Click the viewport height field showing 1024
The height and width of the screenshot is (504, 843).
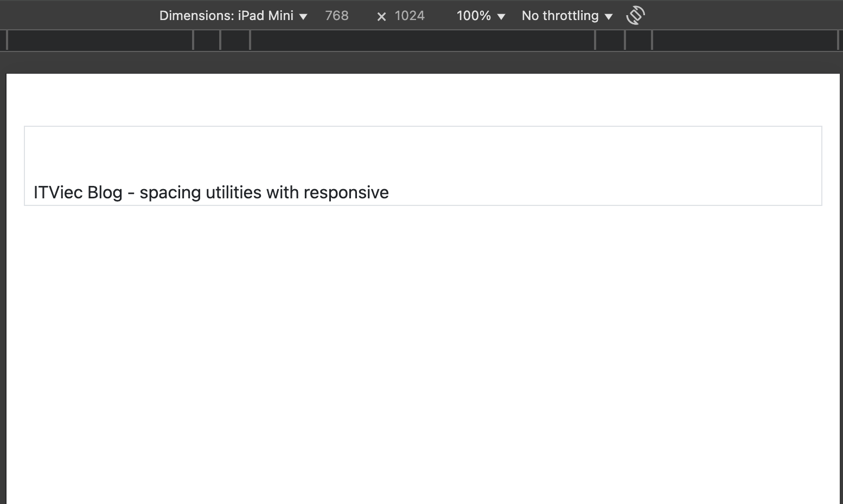[x=410, y=16]
